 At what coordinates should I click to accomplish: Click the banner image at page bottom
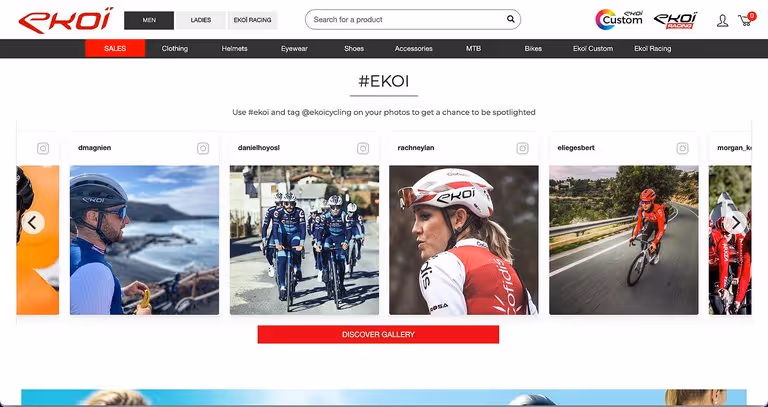pos(384,397)
